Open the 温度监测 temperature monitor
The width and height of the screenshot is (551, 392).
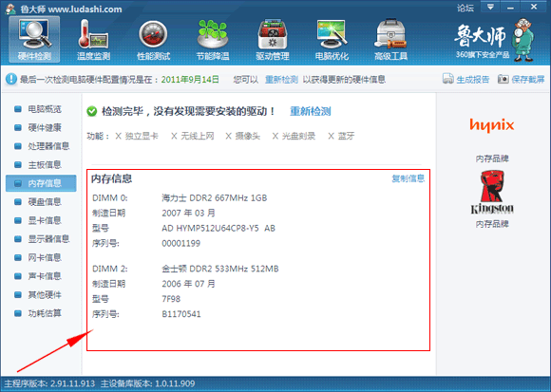93,40
